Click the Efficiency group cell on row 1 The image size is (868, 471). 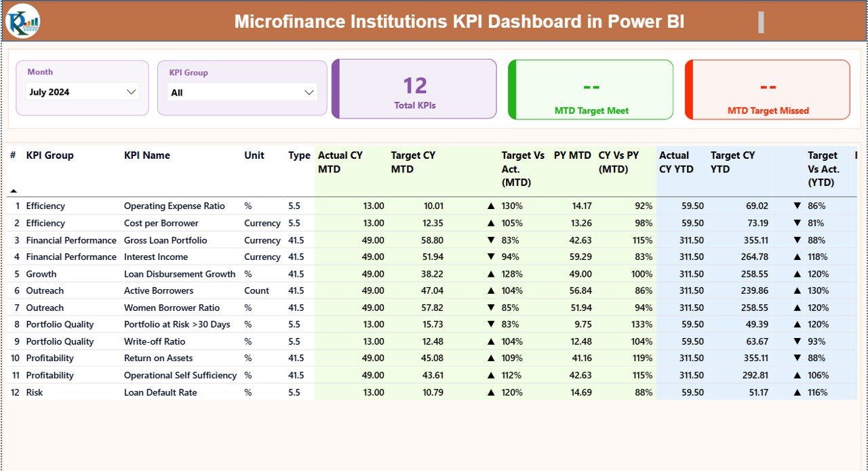(45, 206)
